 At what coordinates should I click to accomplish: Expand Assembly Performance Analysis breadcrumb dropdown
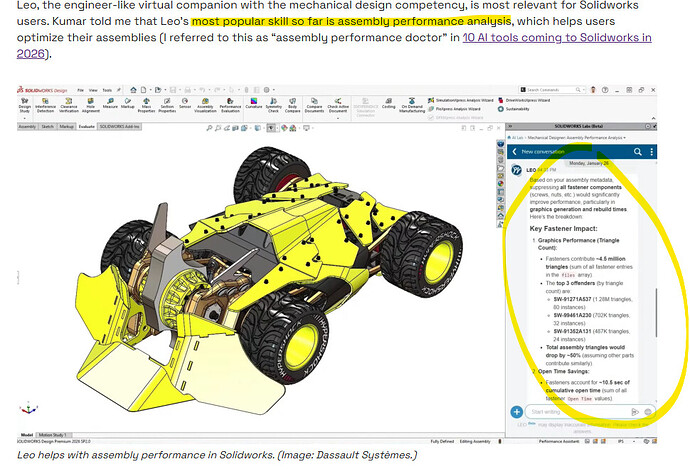tap(625, 138)
